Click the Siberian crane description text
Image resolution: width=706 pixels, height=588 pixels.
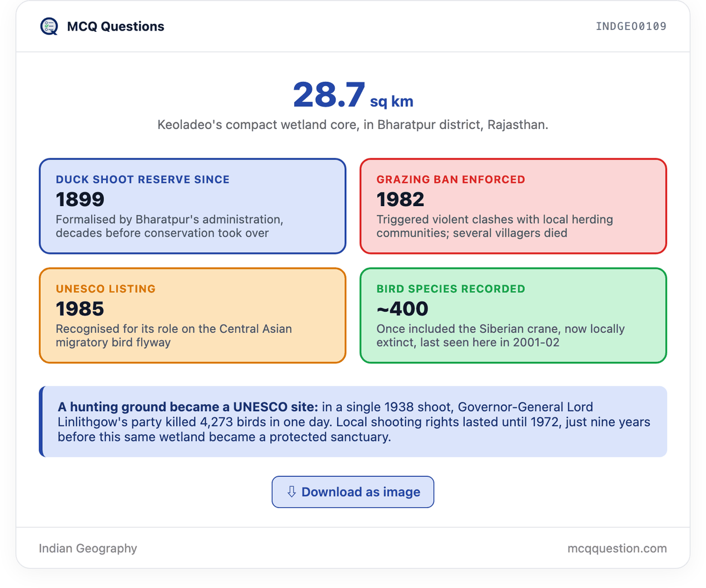point(500,336)
